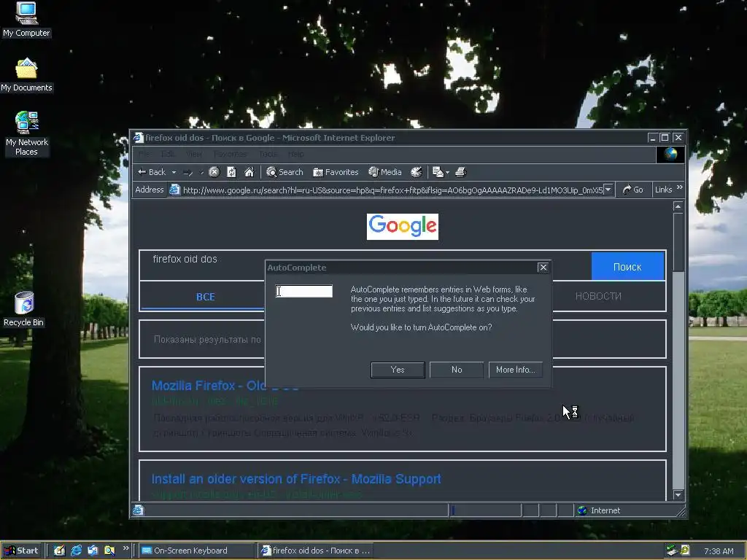Viewport: 747px width, 560px height.
Task: Open the Favorites pane in toolbar
Action: click(x=336, y=172)
